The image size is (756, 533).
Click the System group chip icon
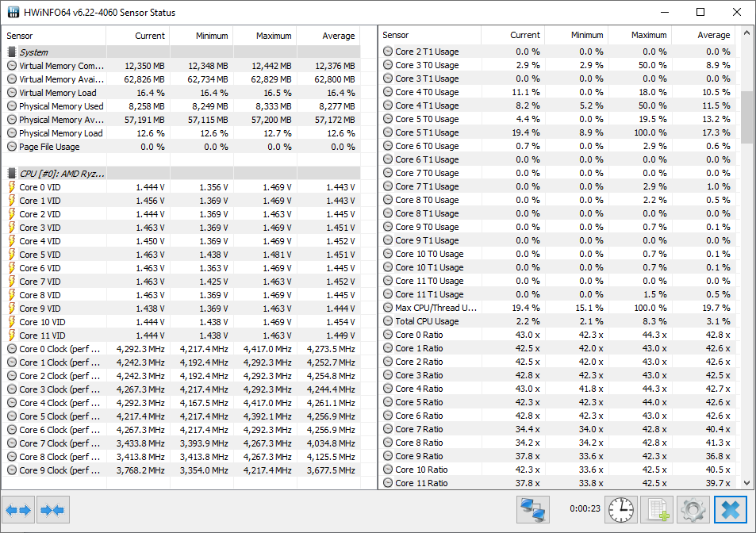coord(12,52)
